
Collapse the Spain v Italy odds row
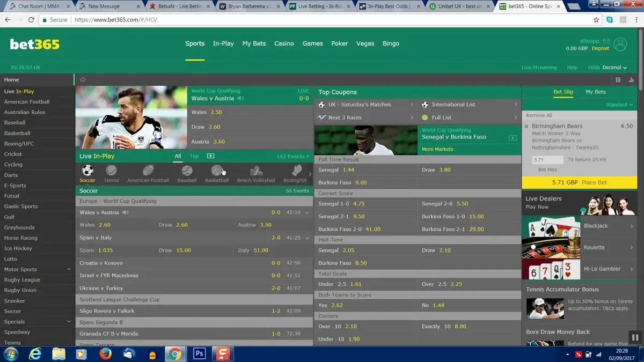307,238
